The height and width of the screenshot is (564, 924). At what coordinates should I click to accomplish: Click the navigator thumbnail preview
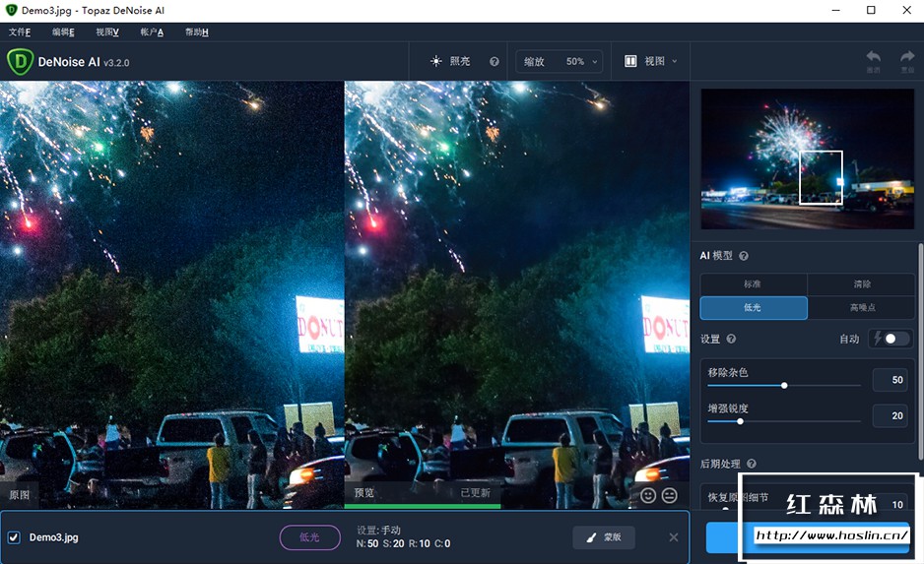[x=808, y=158]
